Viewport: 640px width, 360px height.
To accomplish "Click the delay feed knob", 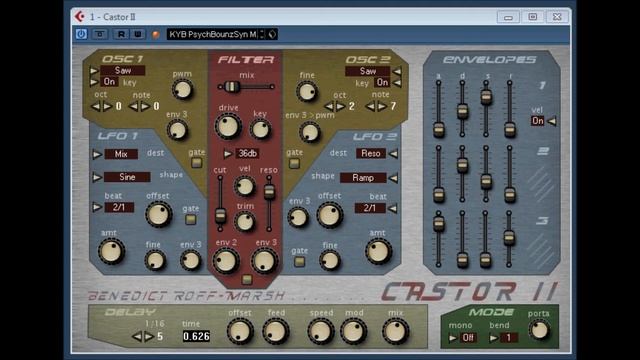I will pyautogui.click(x=276, y=331).
